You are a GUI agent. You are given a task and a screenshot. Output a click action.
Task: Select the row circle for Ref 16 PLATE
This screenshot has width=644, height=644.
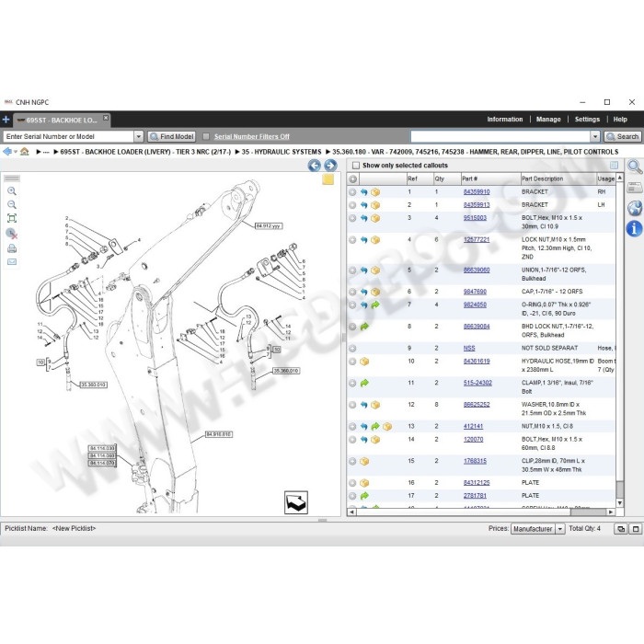point(352,483)
